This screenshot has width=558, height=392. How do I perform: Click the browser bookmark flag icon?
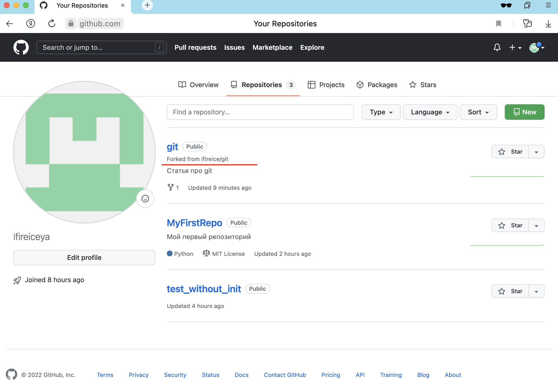[x=498, y=23]
